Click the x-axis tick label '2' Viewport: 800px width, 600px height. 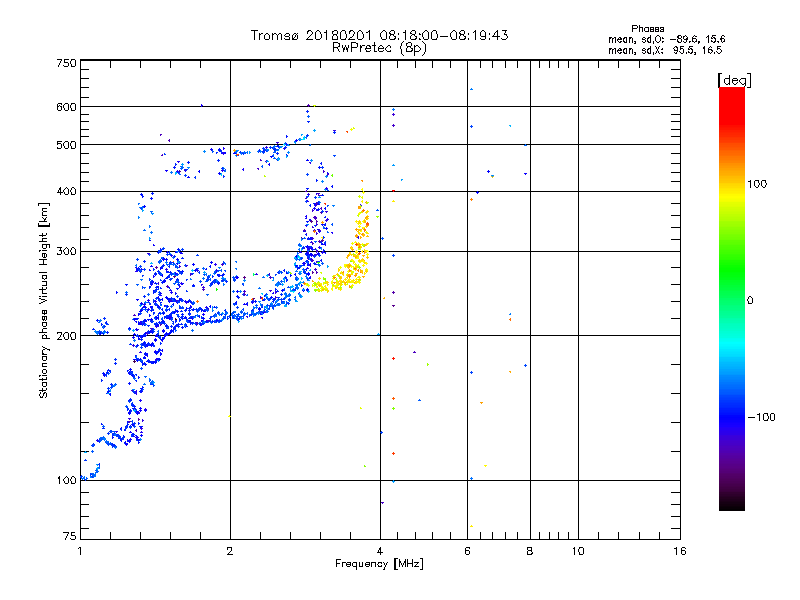coord(230,551)
